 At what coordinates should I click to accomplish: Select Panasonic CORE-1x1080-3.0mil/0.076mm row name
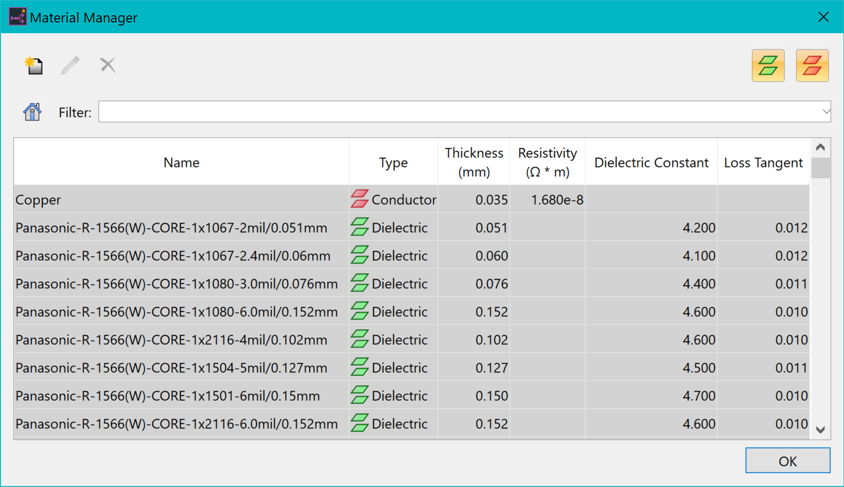click(177, 284)
